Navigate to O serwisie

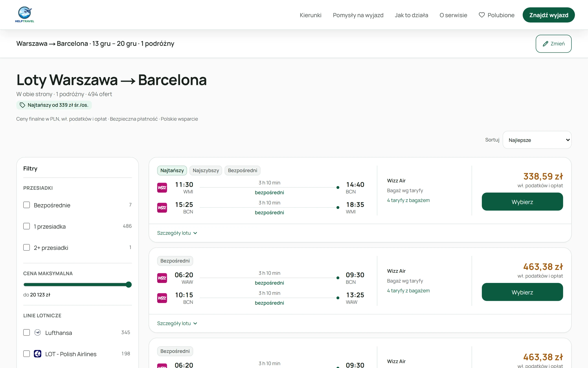coord(453,15)
